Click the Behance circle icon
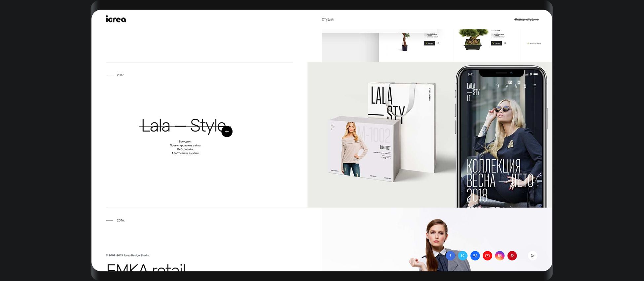The height and width of the screenshot is (281, 644). coord(475,256)
